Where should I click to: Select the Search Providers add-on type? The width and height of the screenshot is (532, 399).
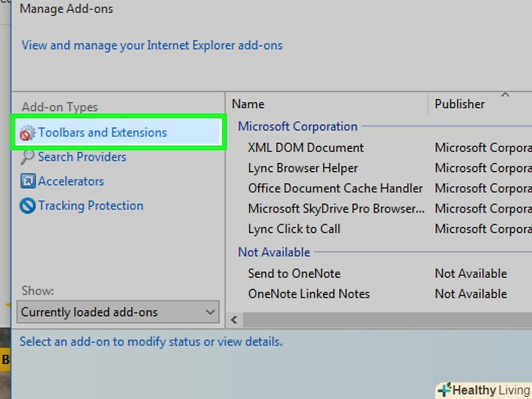[x=82, y=157]
